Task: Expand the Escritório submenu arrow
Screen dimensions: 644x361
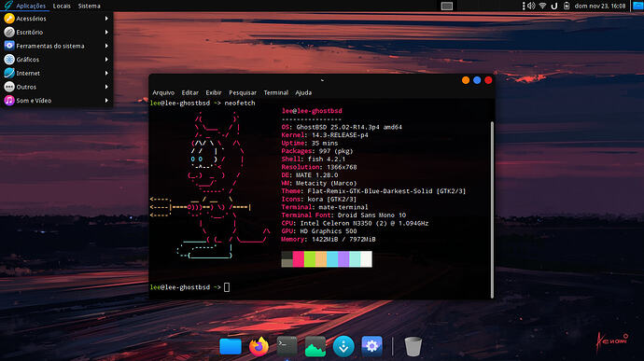Action: pyautogui.click(x=106, y=32)
